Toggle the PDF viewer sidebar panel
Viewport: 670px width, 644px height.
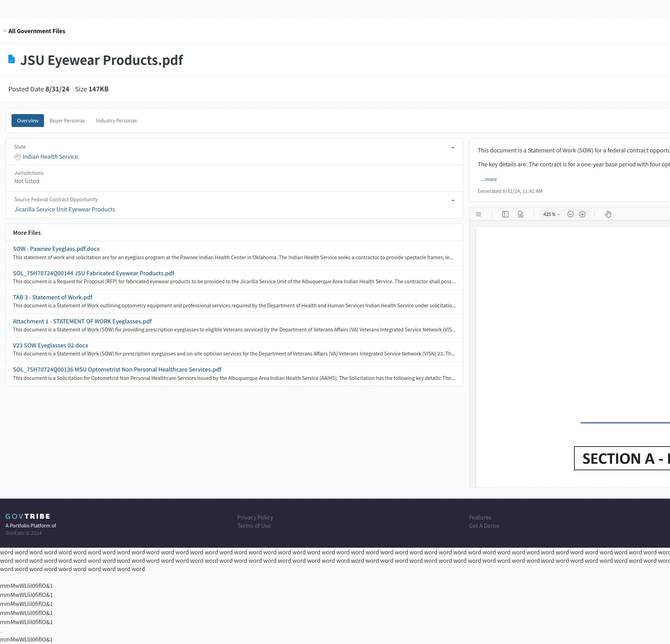pyautogui.click(x=505, y=214)
